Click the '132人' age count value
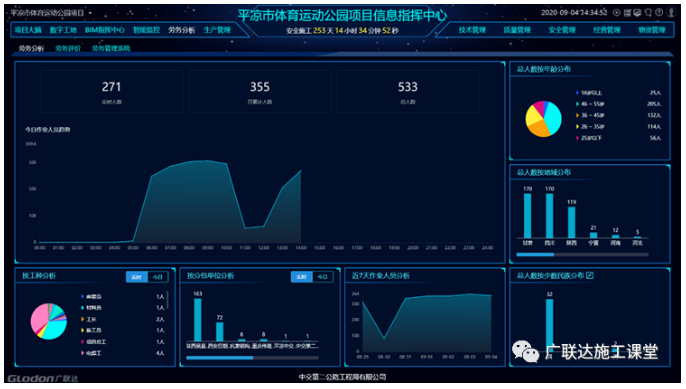 (654, 116)
